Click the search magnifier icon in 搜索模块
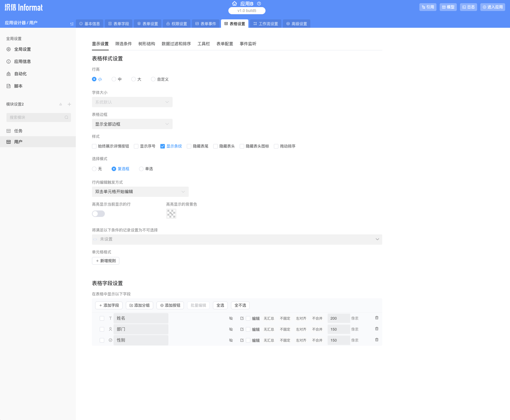This screenshot has width=510, height=420. pyautogui.click(x=66, y=118)
